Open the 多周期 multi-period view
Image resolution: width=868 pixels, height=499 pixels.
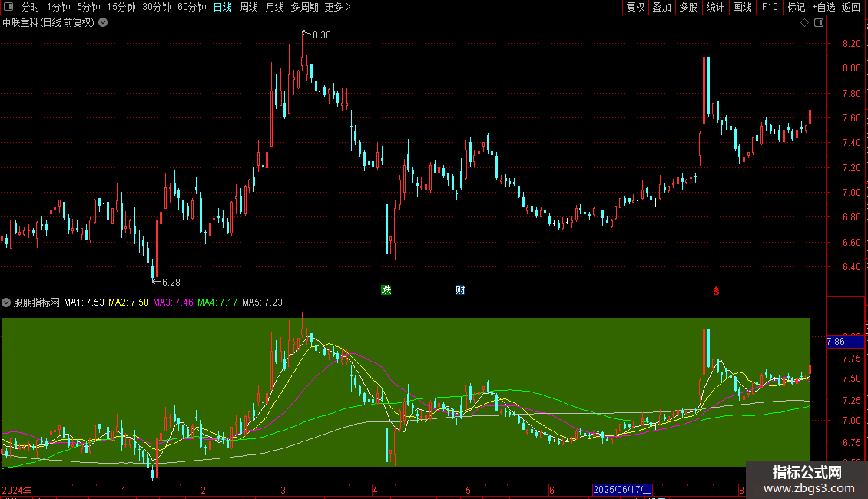(x=304, y=7)
